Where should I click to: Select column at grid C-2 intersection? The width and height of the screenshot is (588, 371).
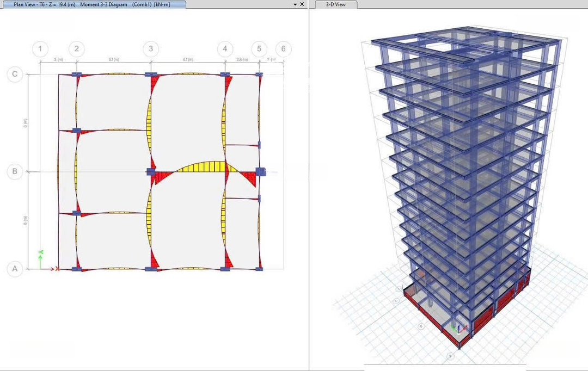[x=77, y=74]
